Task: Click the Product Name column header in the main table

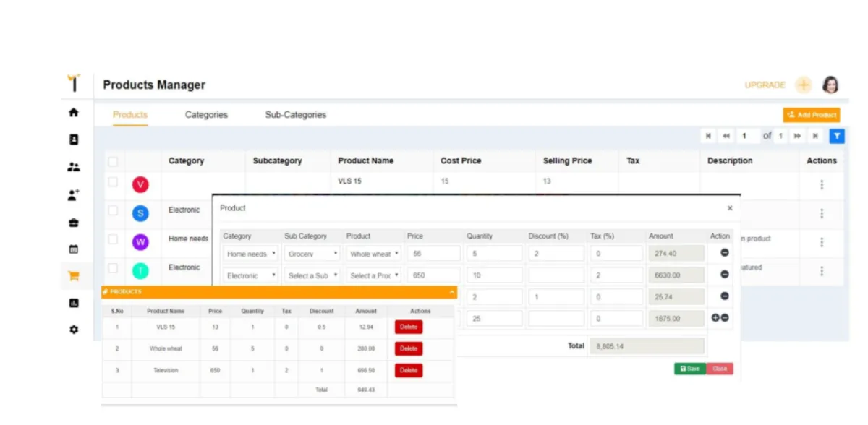Action: coord(365,161)
